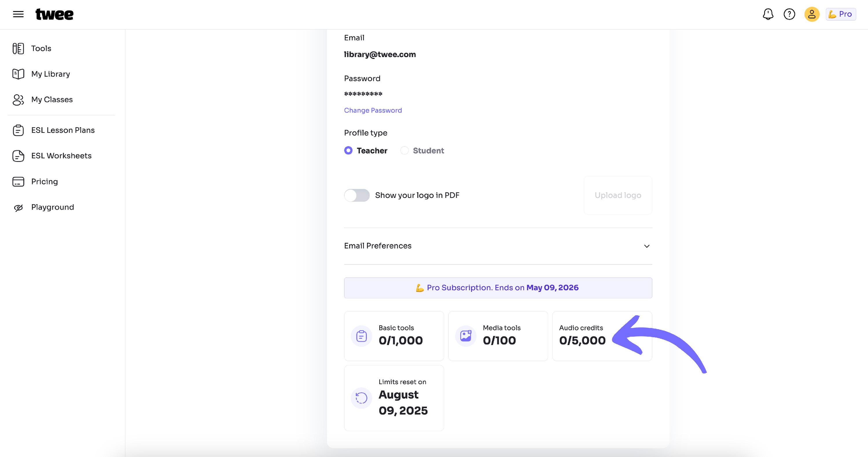Click the Profile type label
868x457 pixels.
[x=366, y=133]
